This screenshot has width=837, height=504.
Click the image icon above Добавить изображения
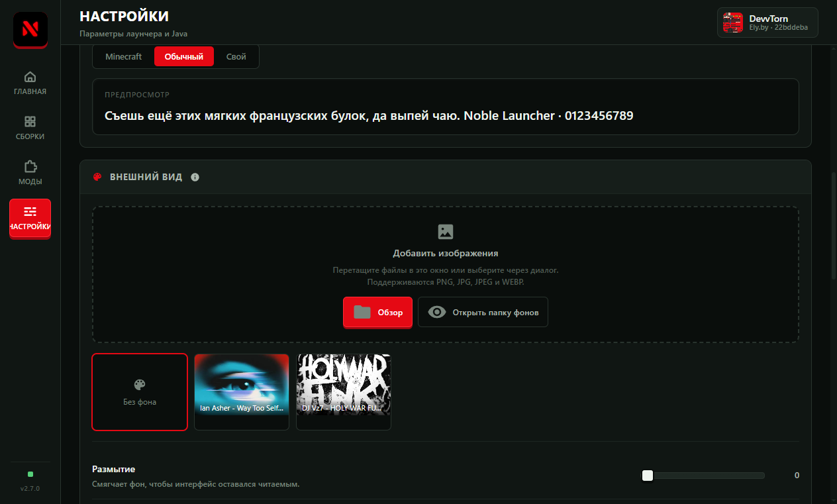[x=446, y=232]
